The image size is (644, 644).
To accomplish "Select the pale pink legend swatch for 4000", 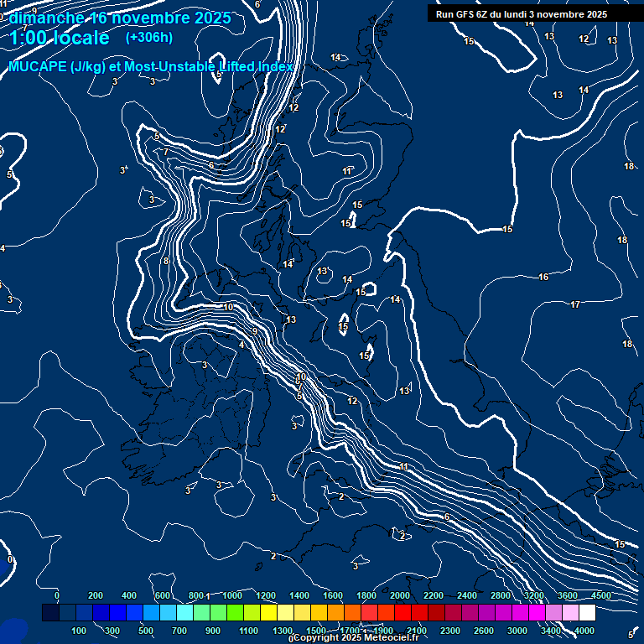I will (571, 612).
